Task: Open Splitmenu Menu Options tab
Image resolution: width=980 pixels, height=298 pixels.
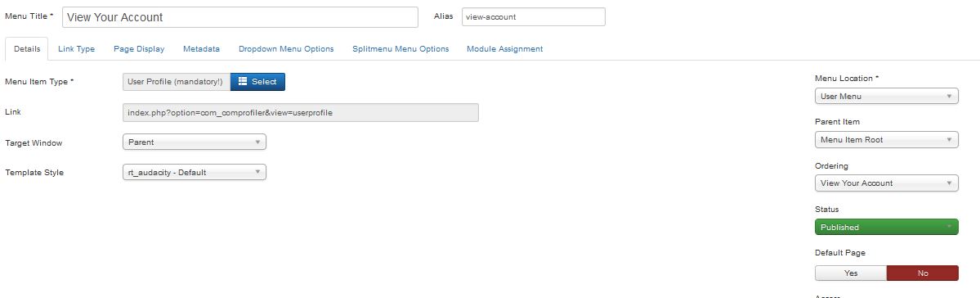Action: click(x=401, y=49)
